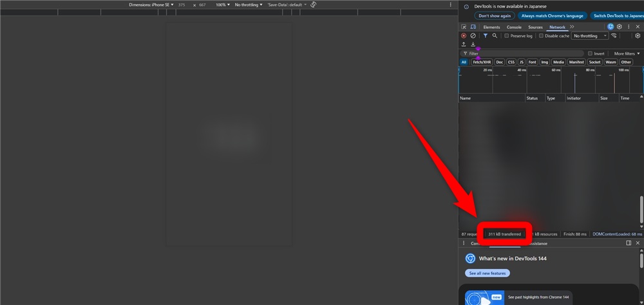The width and height of the screenshot is (644, 305).
Task: Enable the Preserve log checkbox
Action: (507, 36)
